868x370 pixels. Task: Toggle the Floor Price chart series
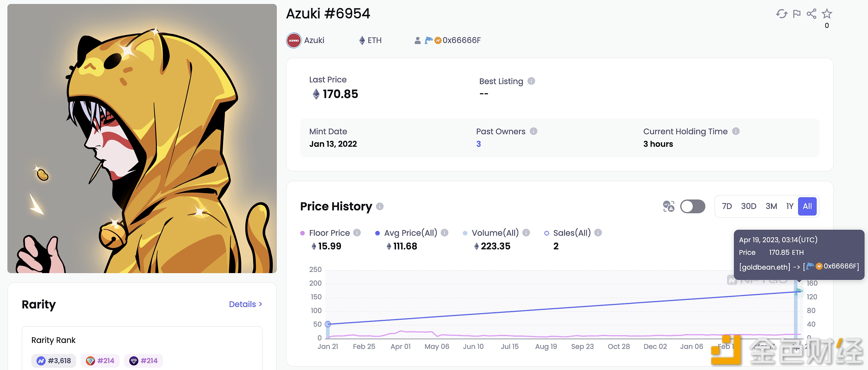point(329,233)
